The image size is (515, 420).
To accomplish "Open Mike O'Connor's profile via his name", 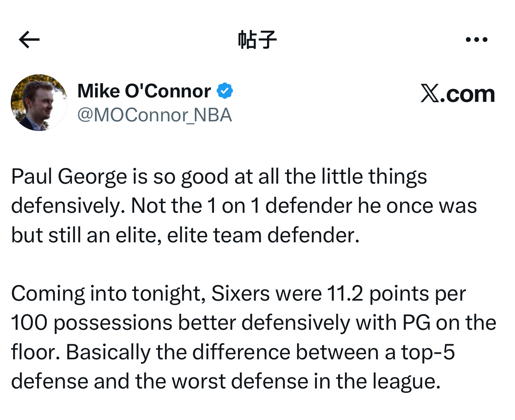I will (x=144, y=90).
